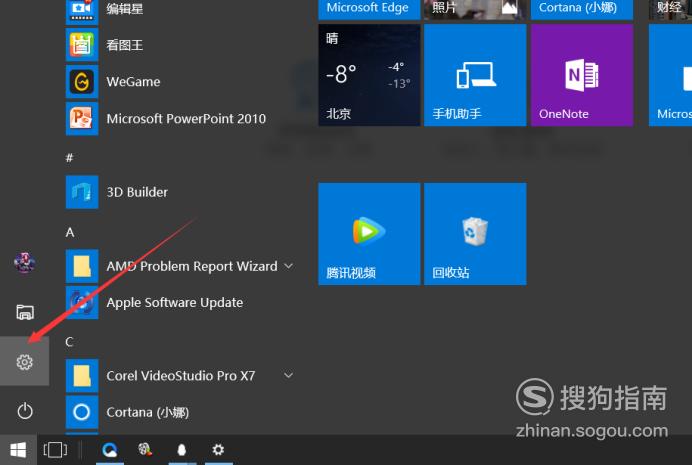The height and width of the screenshot is (465, 692).
Task: Open Task View on the taskbar
Action: 55,450
